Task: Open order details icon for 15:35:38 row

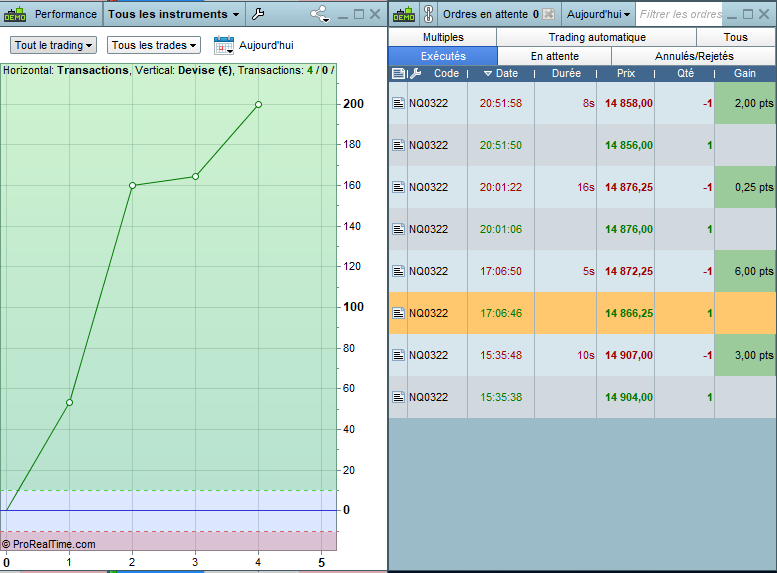Action: click(398, 397)
